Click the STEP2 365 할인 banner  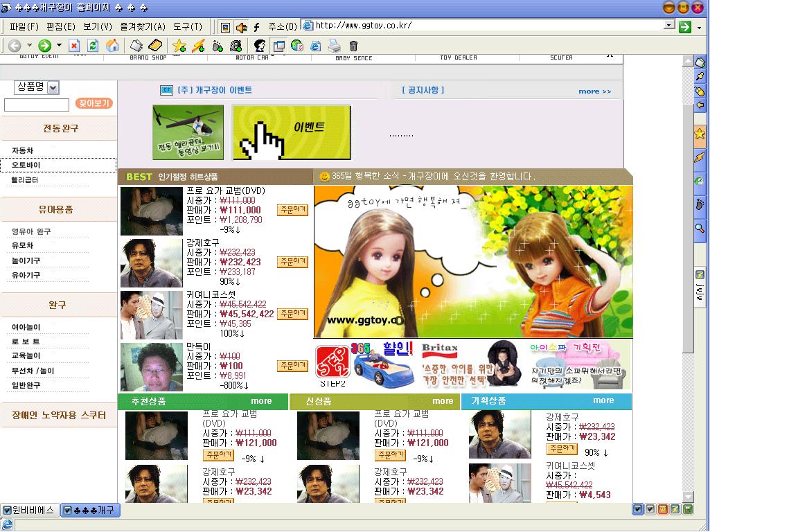(364, 364)
